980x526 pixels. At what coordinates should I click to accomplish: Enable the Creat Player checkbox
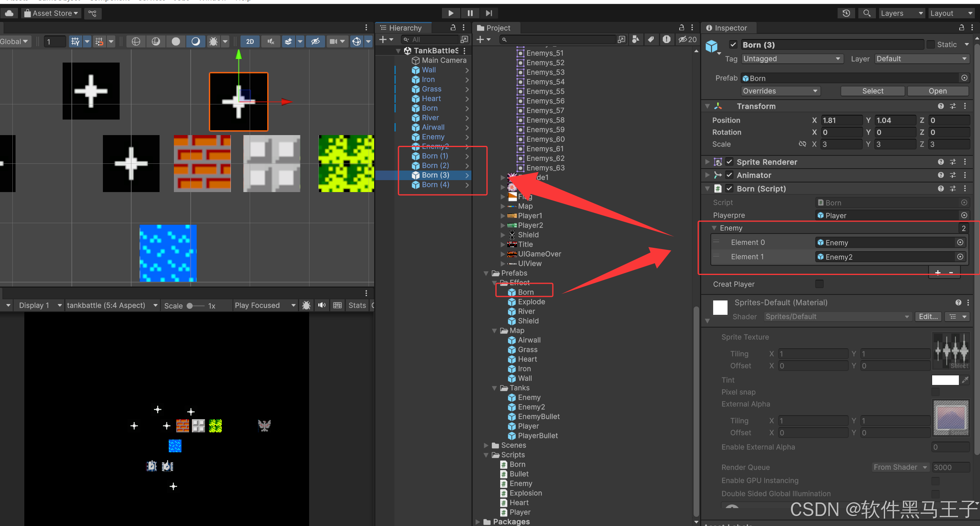[819, 284]
